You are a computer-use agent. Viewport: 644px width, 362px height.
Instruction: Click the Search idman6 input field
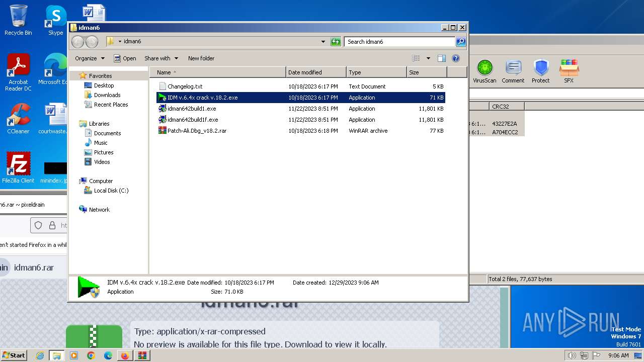point(400,42)
